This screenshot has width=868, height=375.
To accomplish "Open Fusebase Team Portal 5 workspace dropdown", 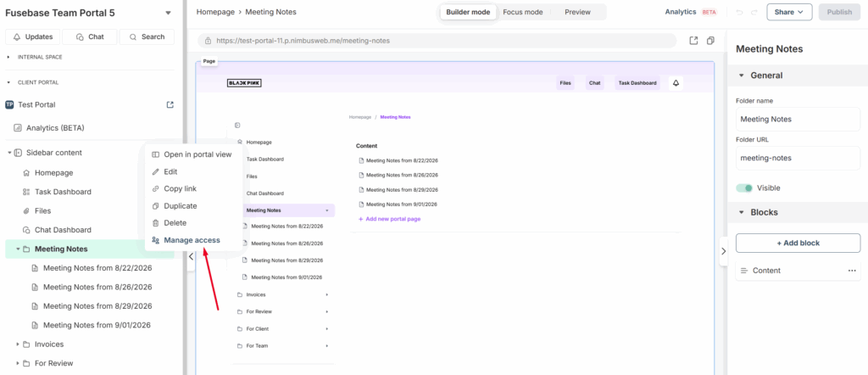I will click(x=168, y=13).
